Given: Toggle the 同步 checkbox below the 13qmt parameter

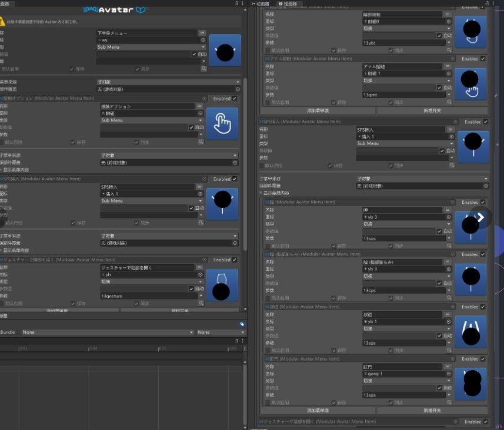Looking at the screenshot, I should [391, 102].
